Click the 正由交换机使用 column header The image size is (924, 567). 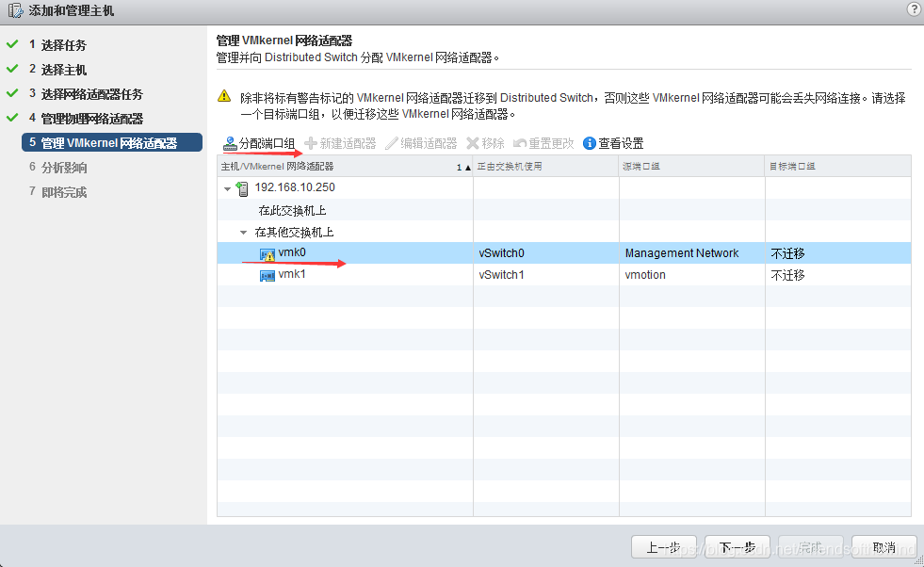tap(545, 166)
